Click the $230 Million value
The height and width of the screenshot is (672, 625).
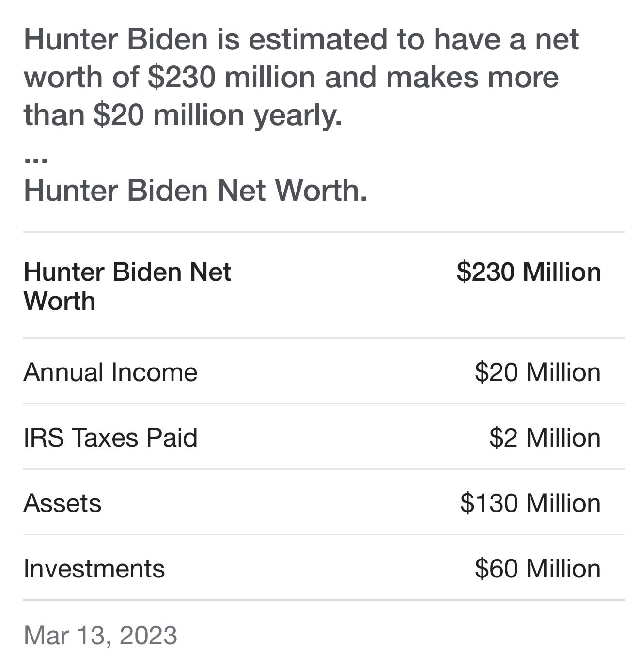tap(529, 272)
